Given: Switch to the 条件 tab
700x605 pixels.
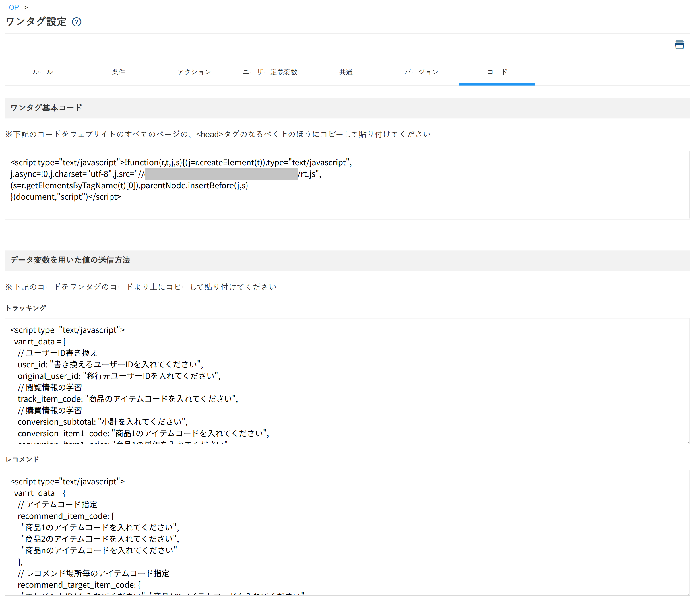Looking at the screenshot, I should coord(118,72).
